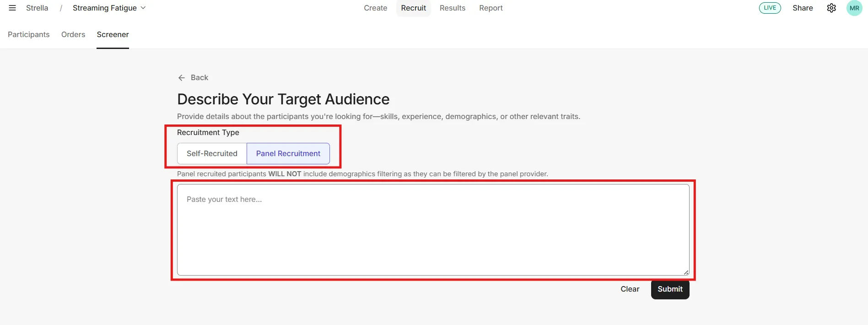The width and height of the screenshot is (868, 325).
Task: Select the Screener sub-tab
Action: (x=113, y=34)
